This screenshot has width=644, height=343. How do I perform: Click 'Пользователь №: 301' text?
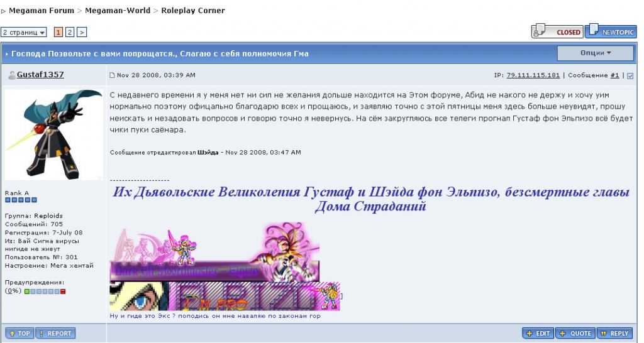41,258
